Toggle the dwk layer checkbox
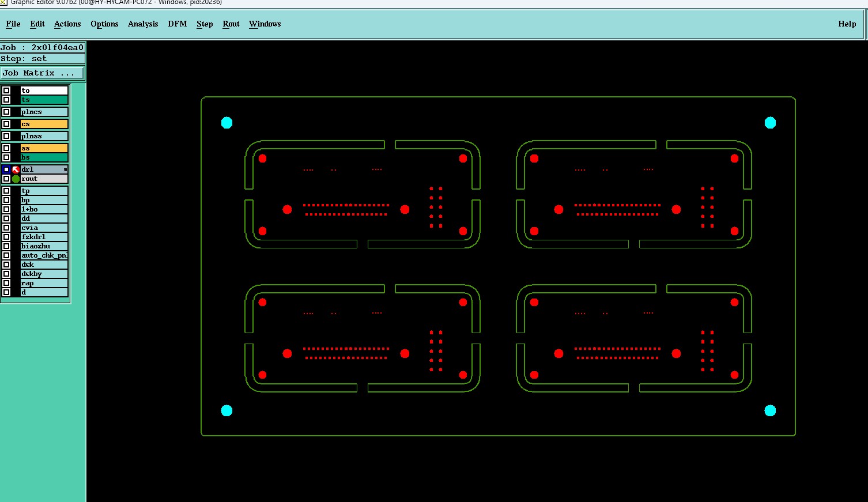The image size is (868, 502). coord(6,265)
